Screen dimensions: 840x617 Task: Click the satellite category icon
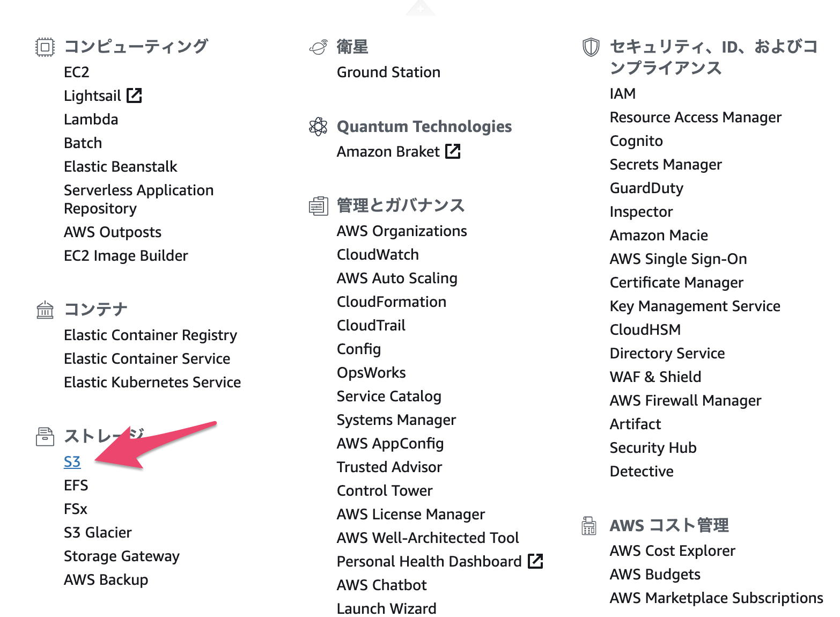(318, 47)
